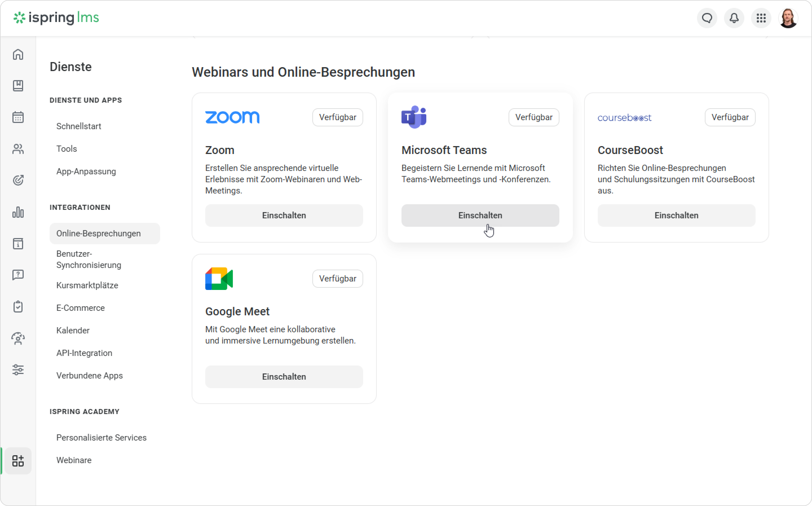Click the Google Meet logo
This screenshot has width=812, height=506.
[x=219, y=278]
